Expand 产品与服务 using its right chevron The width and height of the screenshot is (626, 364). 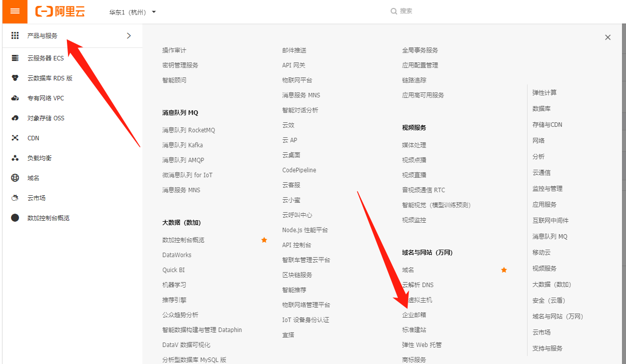[129, 35]
